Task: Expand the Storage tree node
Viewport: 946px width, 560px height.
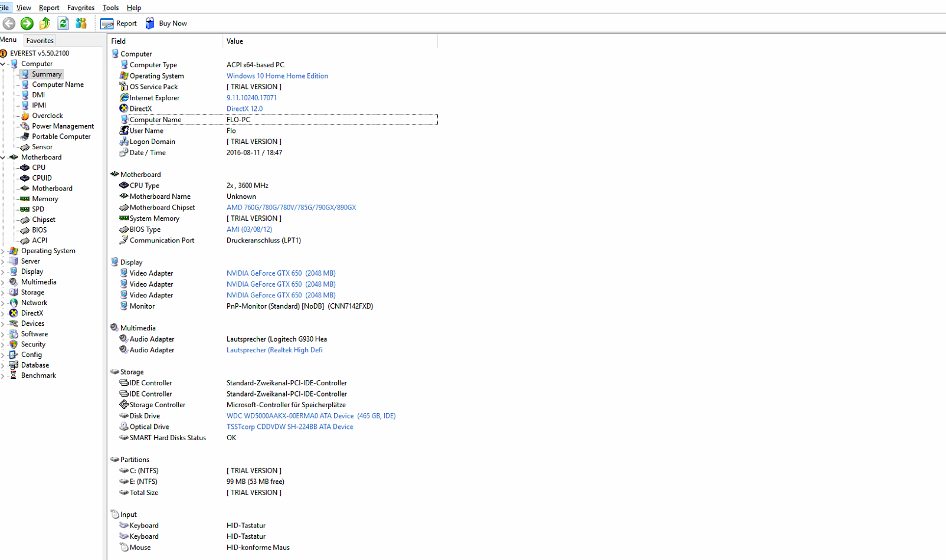Action: point(3,293)
